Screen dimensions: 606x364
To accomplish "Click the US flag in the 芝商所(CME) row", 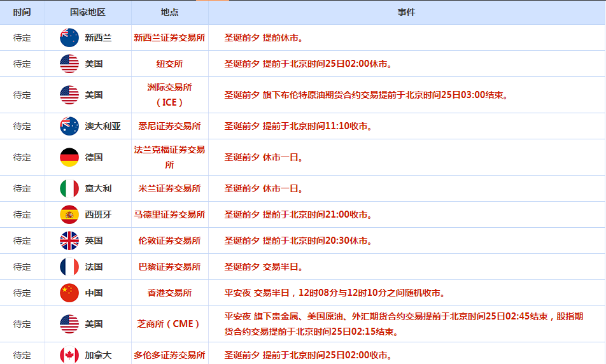I will pos(69,324).
